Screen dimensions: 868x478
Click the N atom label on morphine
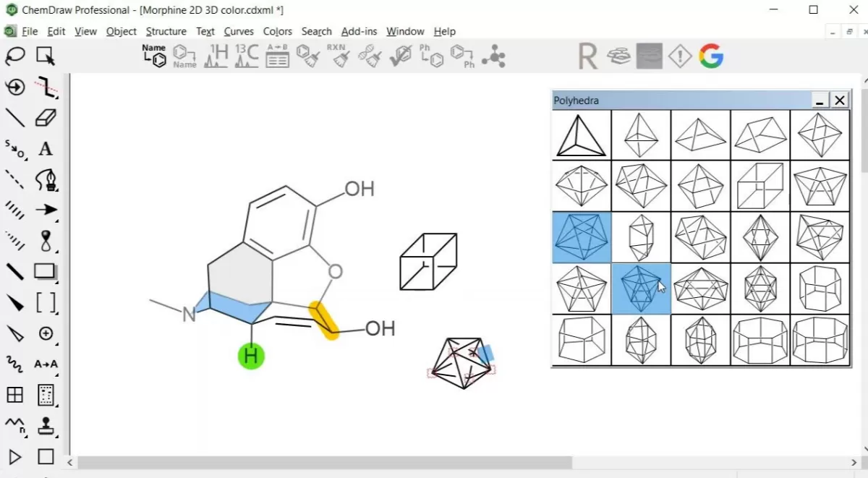[189, 315]
